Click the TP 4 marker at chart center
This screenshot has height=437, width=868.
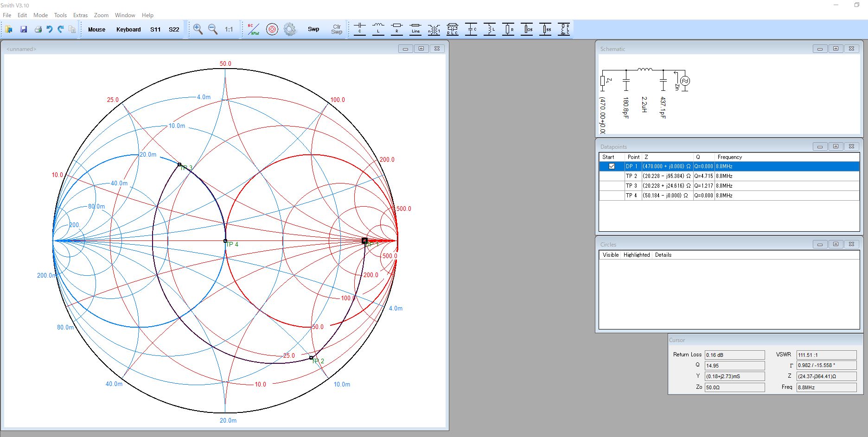click(225, 241)
